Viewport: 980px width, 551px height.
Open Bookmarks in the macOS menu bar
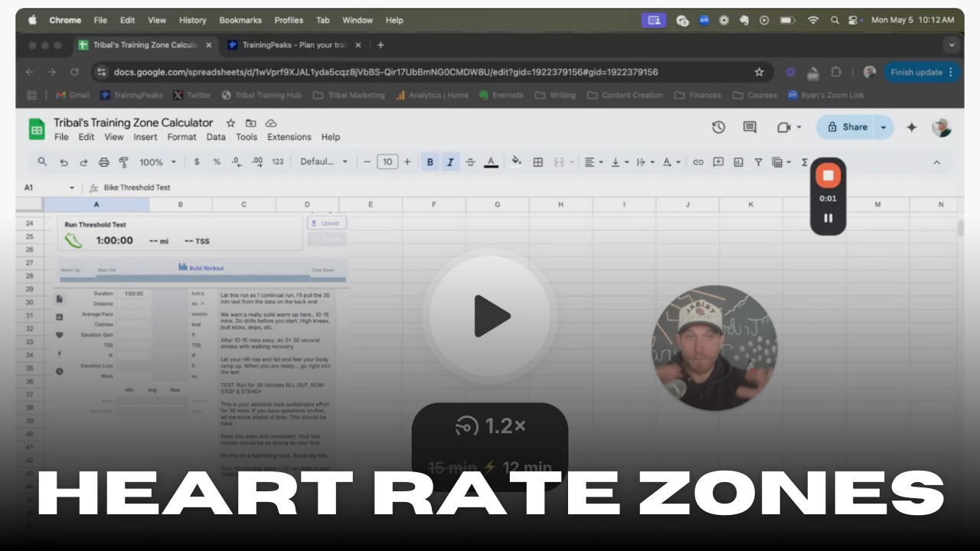pyautogui.click(x=240, y=20)
